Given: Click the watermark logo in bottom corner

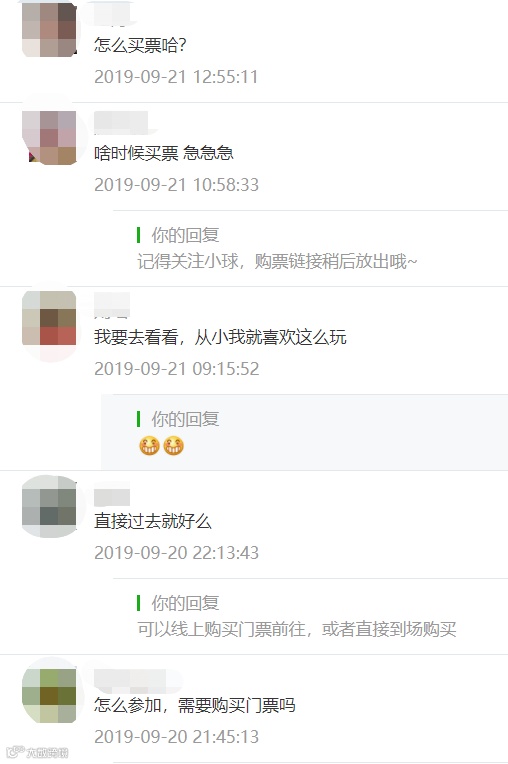Looking at the screenshot, I should (38, 752).
